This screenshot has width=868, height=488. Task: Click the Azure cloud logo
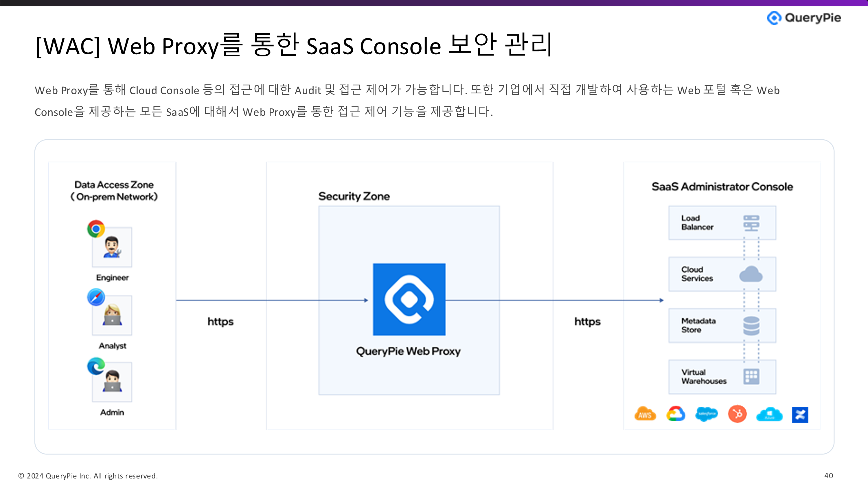pyautogui.click(x=769, y=414)
